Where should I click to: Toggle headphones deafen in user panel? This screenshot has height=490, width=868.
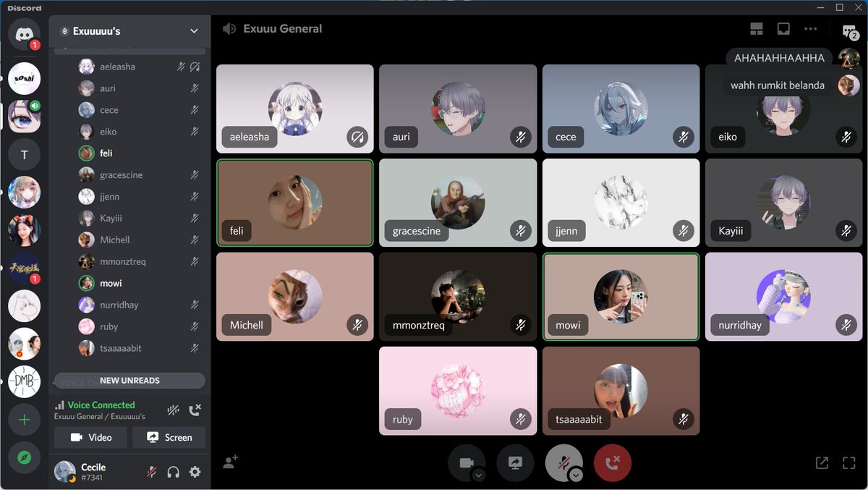pos(173,472)
